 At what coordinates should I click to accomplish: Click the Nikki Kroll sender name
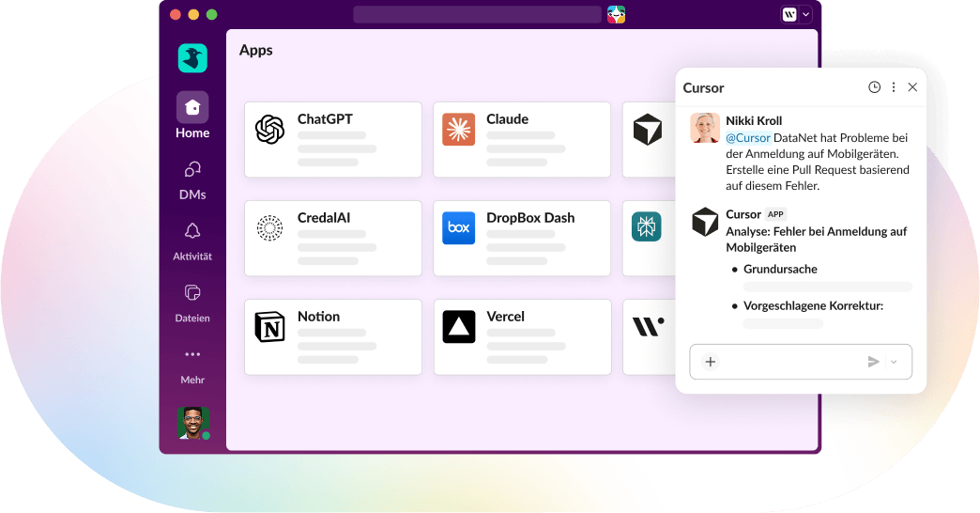(754, 121)
